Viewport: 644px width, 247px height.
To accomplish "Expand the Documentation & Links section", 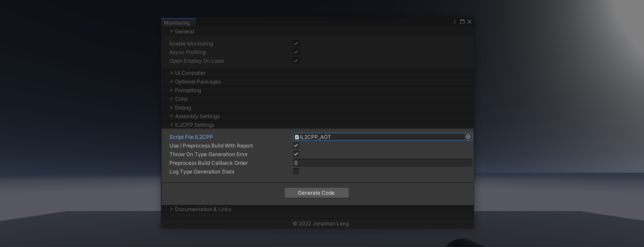I will [172, 209].
